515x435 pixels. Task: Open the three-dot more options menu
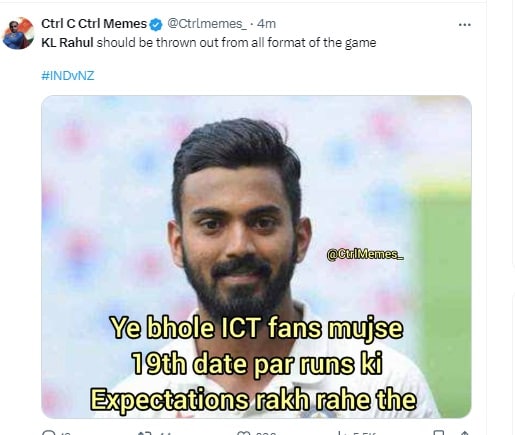pyautogui.click(x=465, y=25)
